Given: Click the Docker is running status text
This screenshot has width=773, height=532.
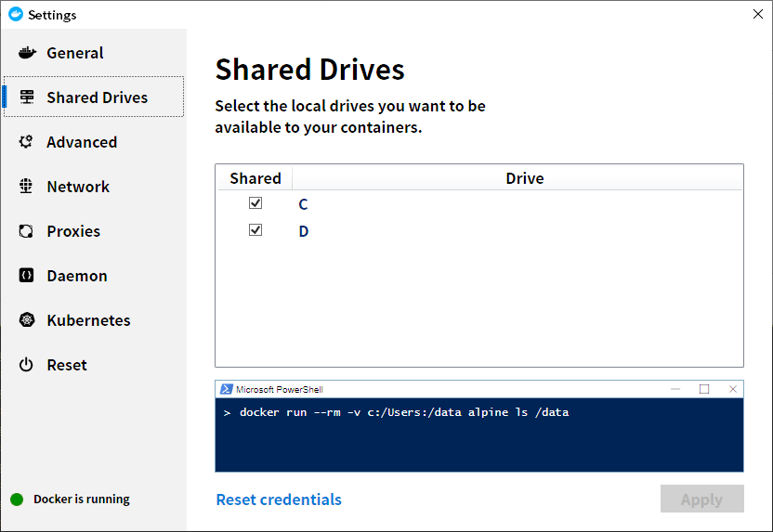Looking at the screenshot, I should [x=82, y=499].
